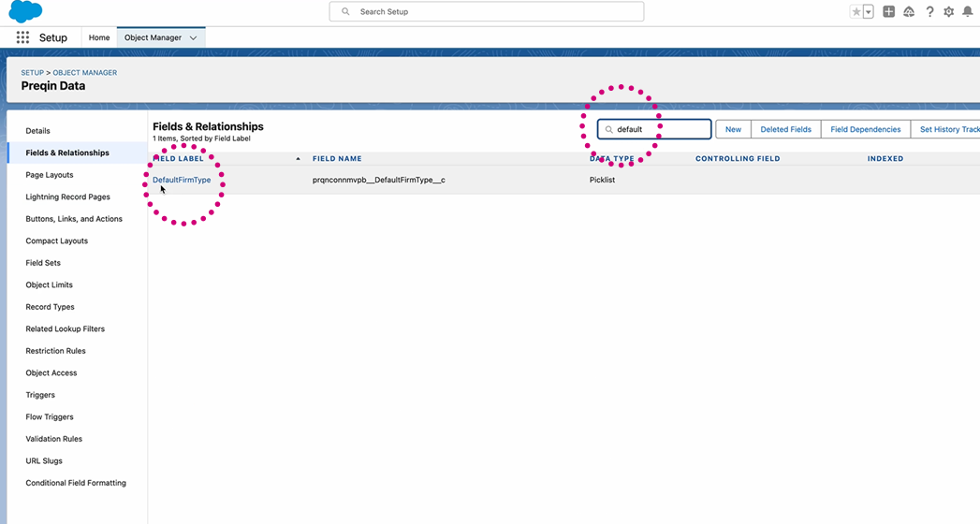Open Deleted Fields

785,129
